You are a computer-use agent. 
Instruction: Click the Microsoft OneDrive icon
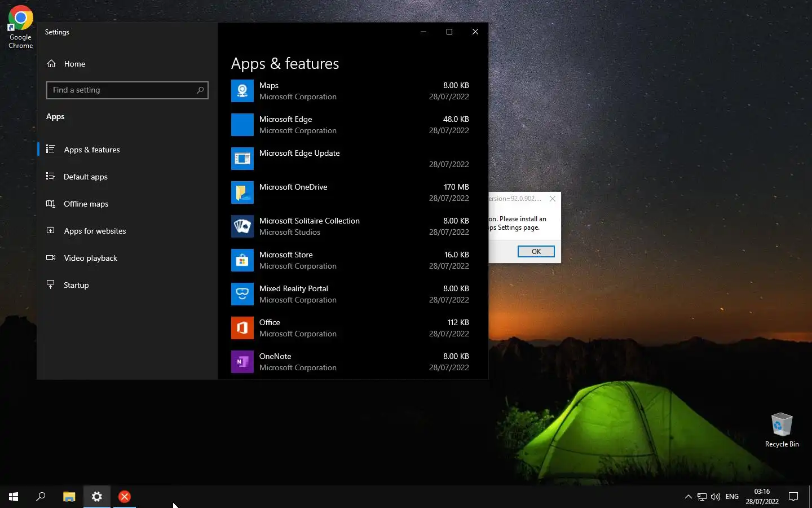(242, 192)
